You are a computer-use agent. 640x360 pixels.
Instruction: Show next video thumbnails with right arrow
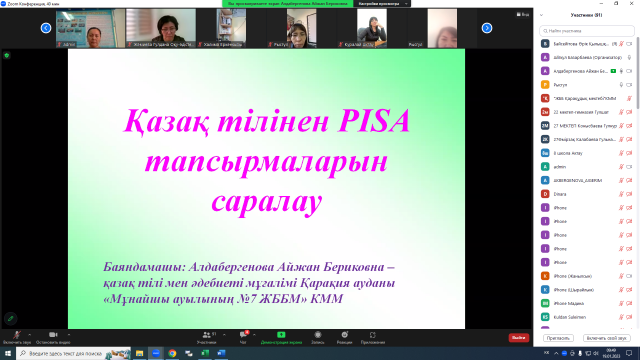(487, 28)
